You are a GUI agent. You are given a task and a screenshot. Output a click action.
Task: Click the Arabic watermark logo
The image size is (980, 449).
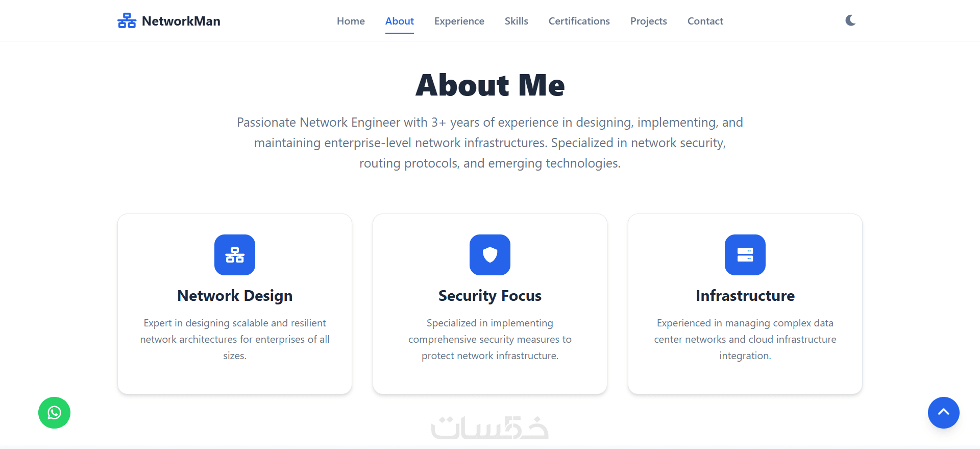(x=490, y=428)
